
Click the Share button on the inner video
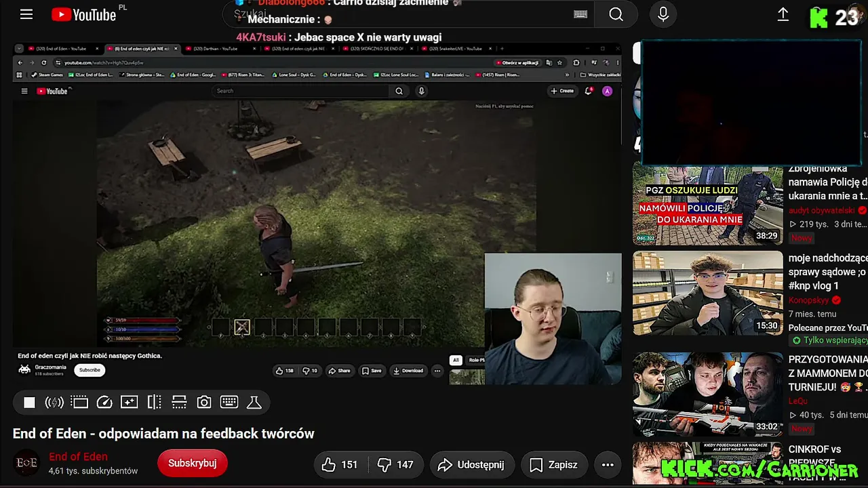[340, 371]
